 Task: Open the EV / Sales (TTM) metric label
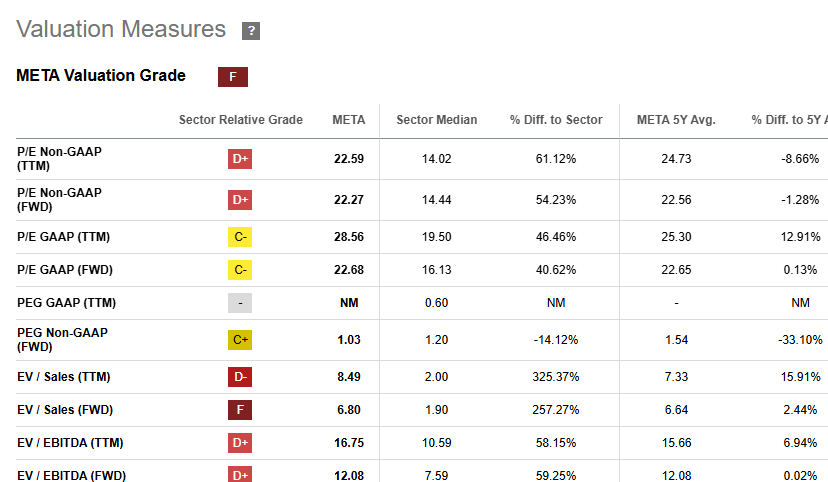pyautogui.click(x=64, y=377)
